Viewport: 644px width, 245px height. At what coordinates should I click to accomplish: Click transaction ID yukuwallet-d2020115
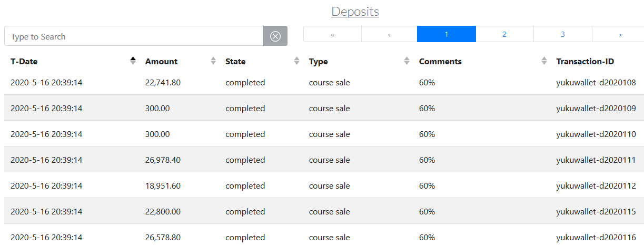point(596,211)
